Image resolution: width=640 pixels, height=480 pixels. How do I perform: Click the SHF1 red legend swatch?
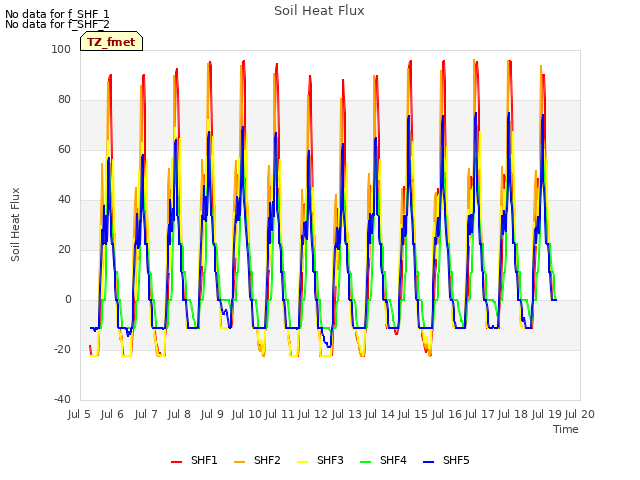[x=176, y=461]
